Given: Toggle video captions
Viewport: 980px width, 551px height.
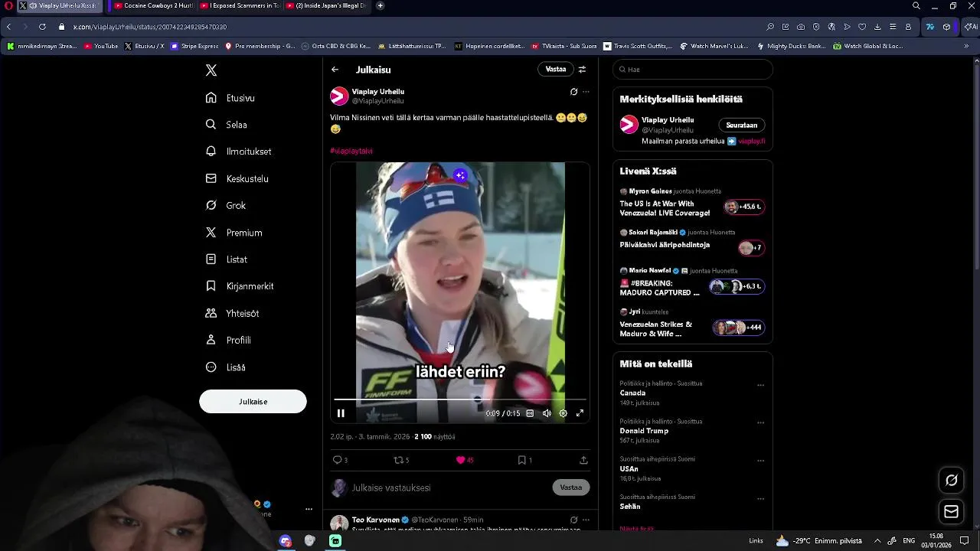Looking at the screenshot, I should (530, 413).
